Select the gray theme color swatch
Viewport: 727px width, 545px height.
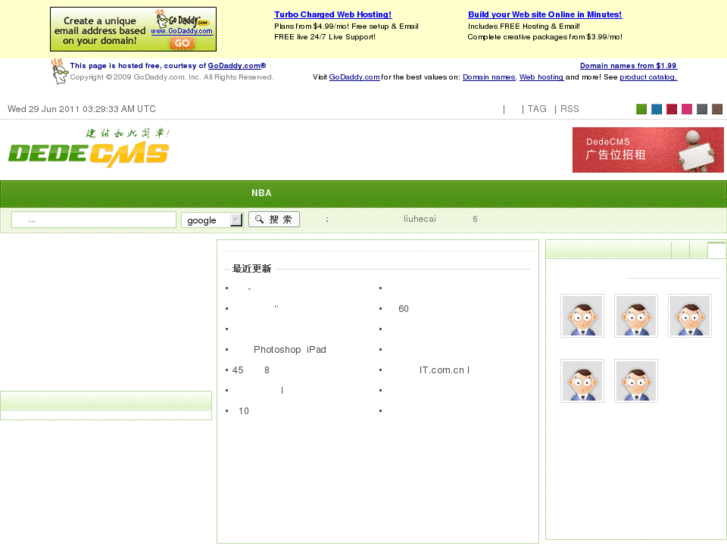(x=702, y=109)
